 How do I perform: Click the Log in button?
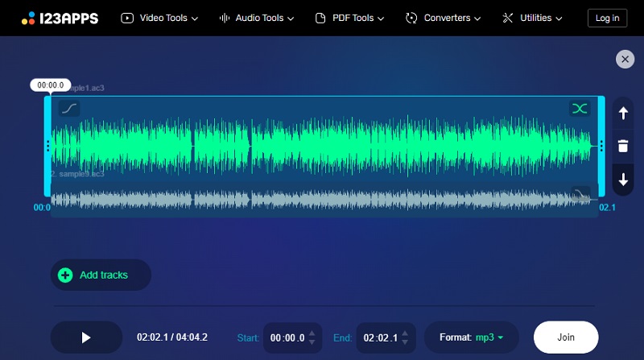[x=607, y=18]
